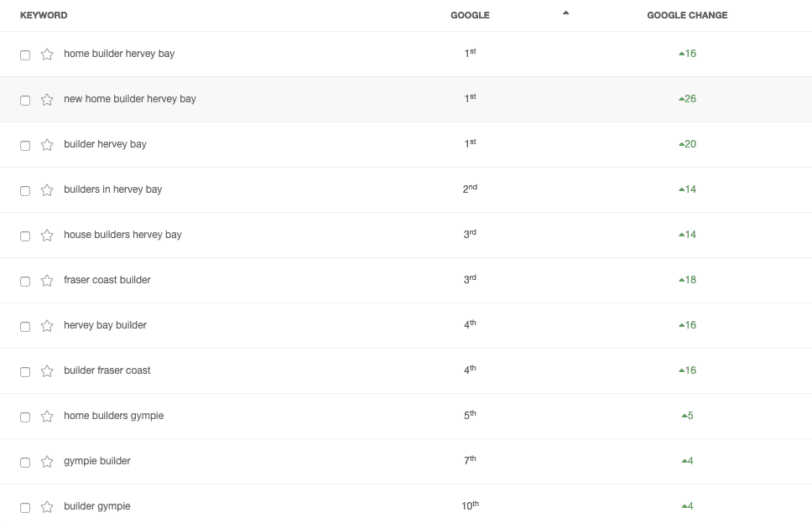Image resolution: width=812 pixels, height=528 pixels.
Task: Click star icon beside 'builder gympie'
Action: [47, 507]
